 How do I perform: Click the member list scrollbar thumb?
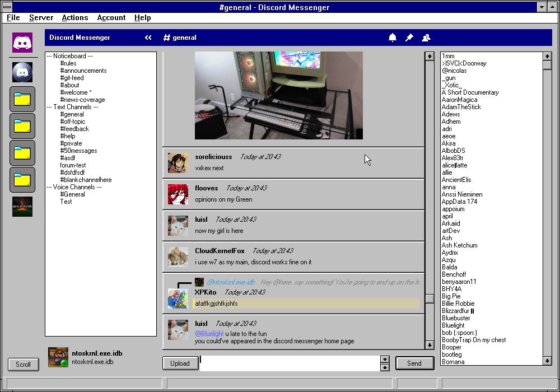tap(547, 65)
